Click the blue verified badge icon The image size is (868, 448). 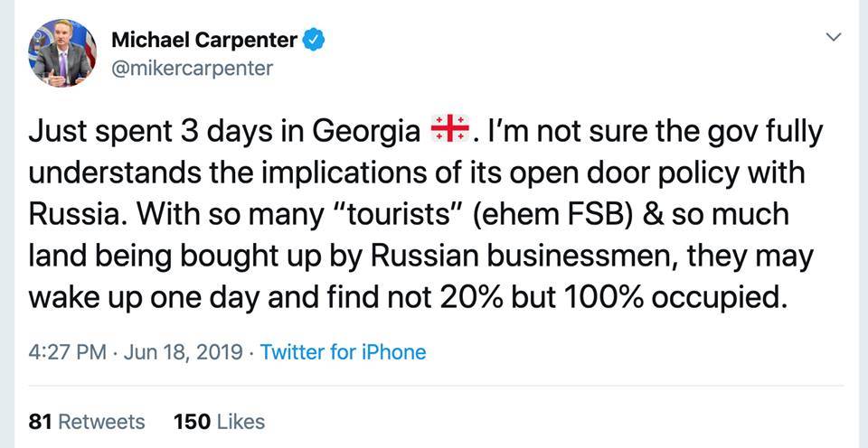(x=313, y=41)
